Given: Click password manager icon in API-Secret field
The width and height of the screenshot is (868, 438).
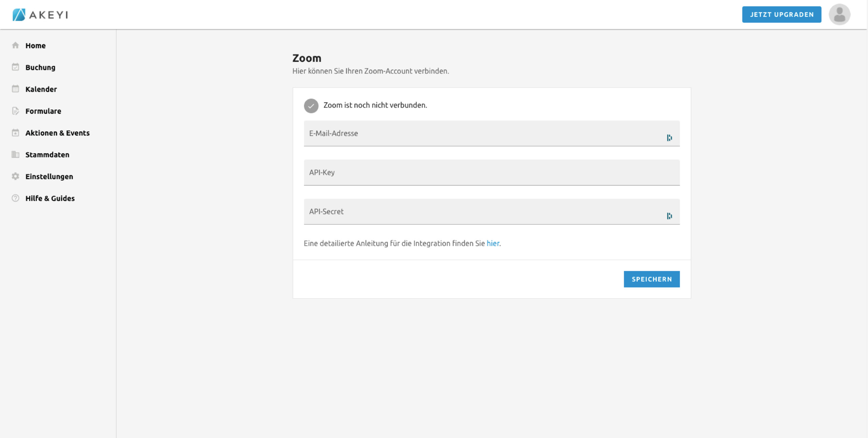Looking at the screenshot, I should 669,216.
